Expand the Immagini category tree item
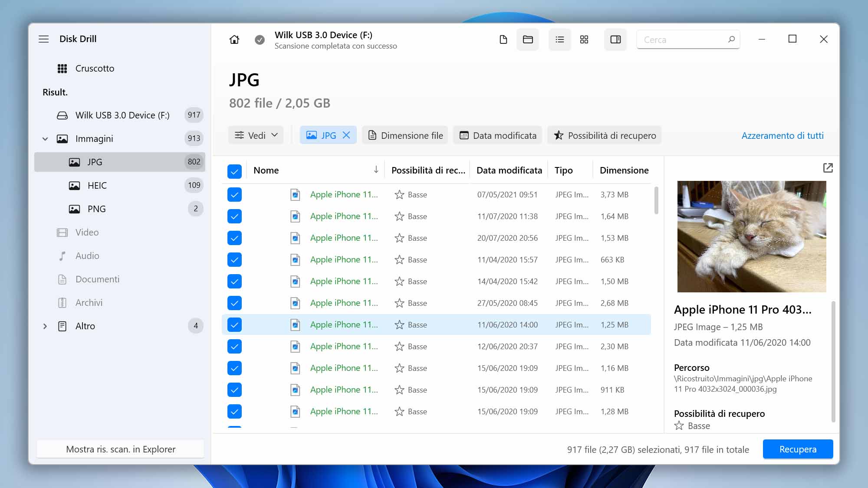This screenshot has width=868, height=488. pos(45,138)
